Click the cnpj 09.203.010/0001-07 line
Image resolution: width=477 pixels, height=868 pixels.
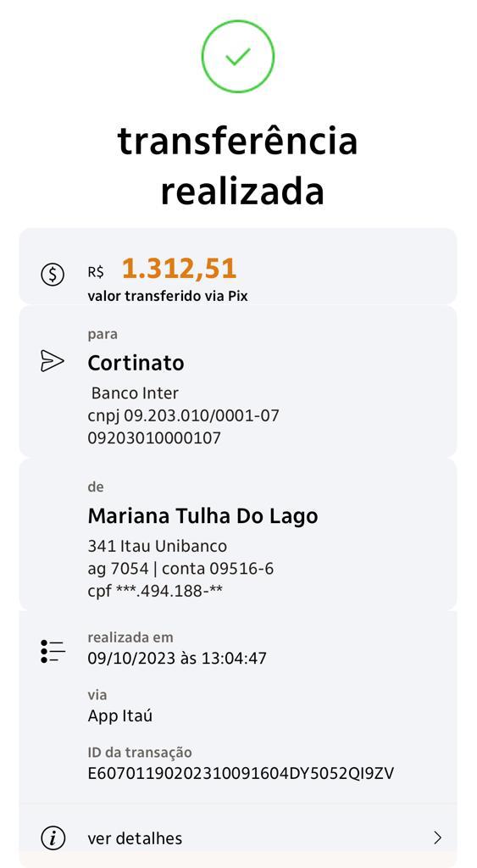click(183, 415)
